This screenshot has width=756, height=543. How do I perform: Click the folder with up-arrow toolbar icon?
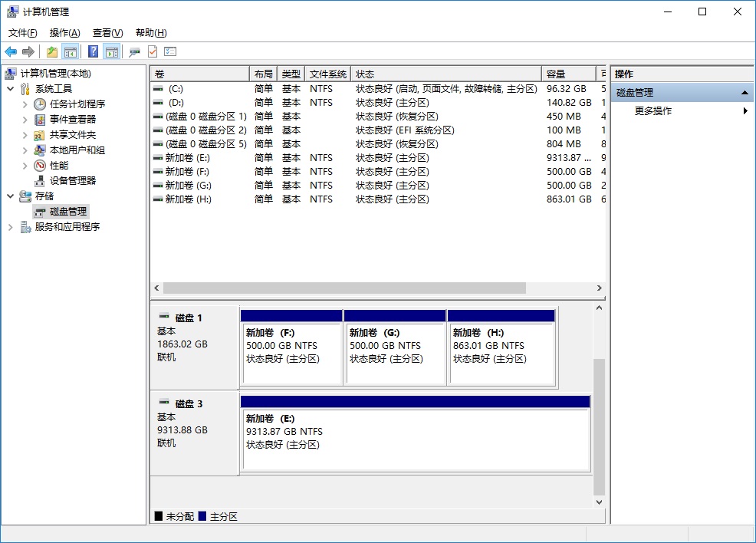pos(52,51)
